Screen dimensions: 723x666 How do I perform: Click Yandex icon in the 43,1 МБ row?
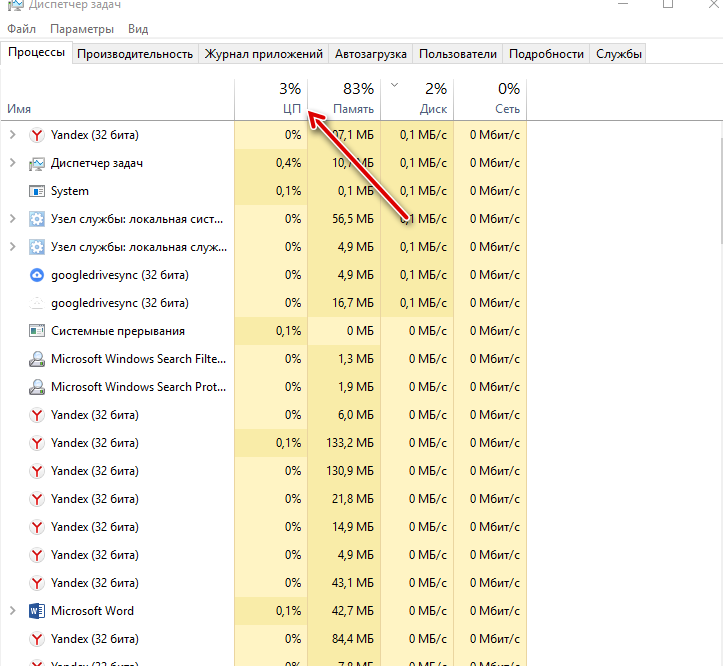[x=37, y=583]
